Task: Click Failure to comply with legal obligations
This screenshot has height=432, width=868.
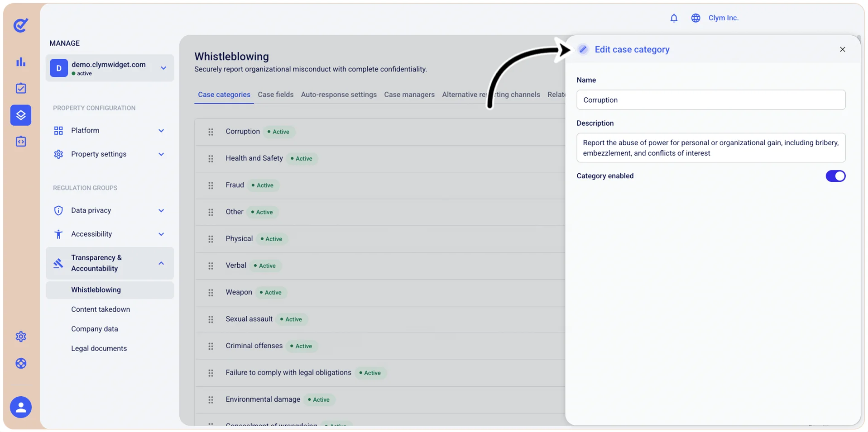Action: [x=288, y=372]
